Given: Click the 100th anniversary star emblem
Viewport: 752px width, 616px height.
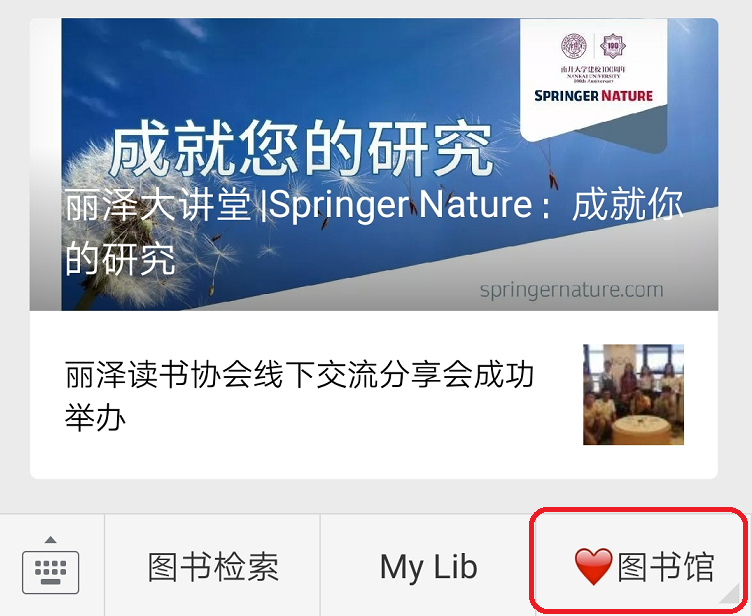Looking at the screenshot, I should (x=613, y=46).
